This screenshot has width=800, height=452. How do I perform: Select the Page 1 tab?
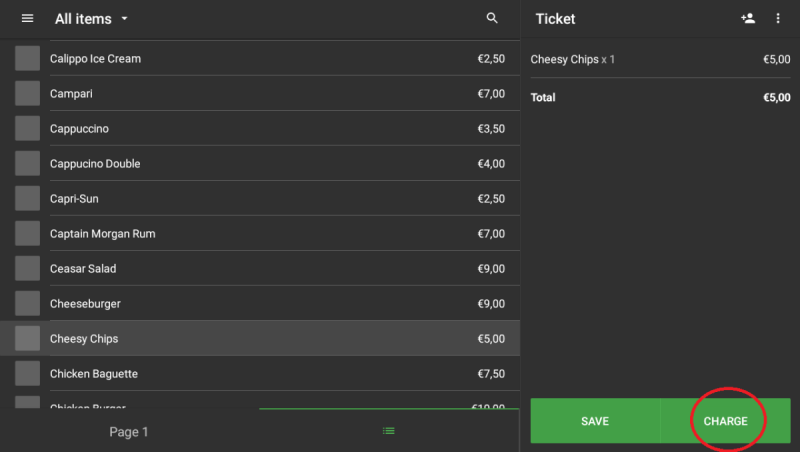click(129, 432)
